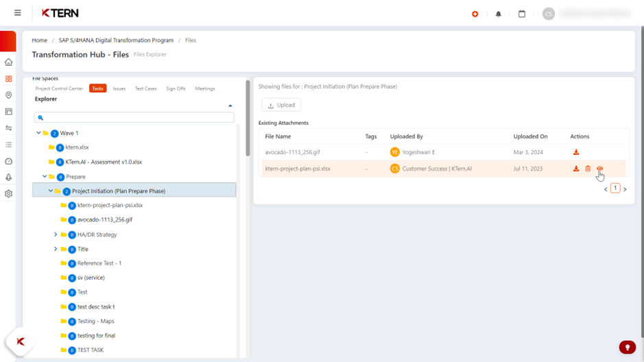Open the dashboard grid sidebar icon
The width and height of the screenshot is (644, 362).
pyautogui.click(x=9, y=79)
